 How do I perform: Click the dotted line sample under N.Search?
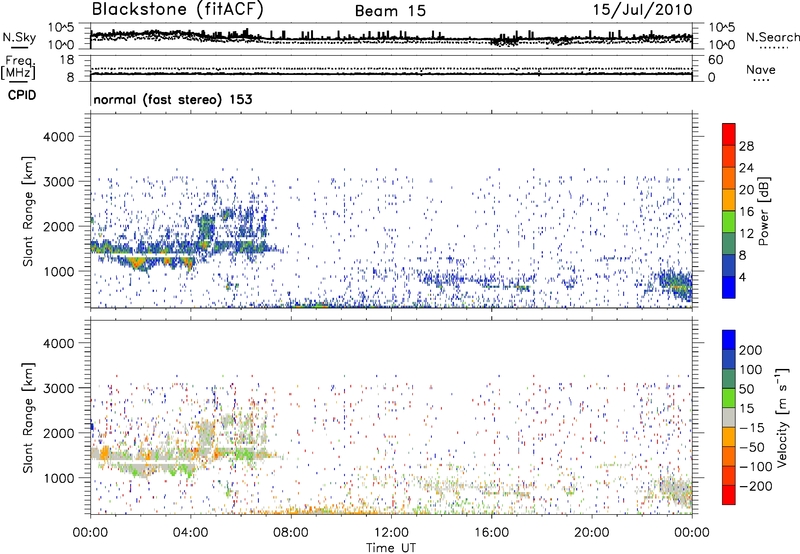(x=773, y=48)
